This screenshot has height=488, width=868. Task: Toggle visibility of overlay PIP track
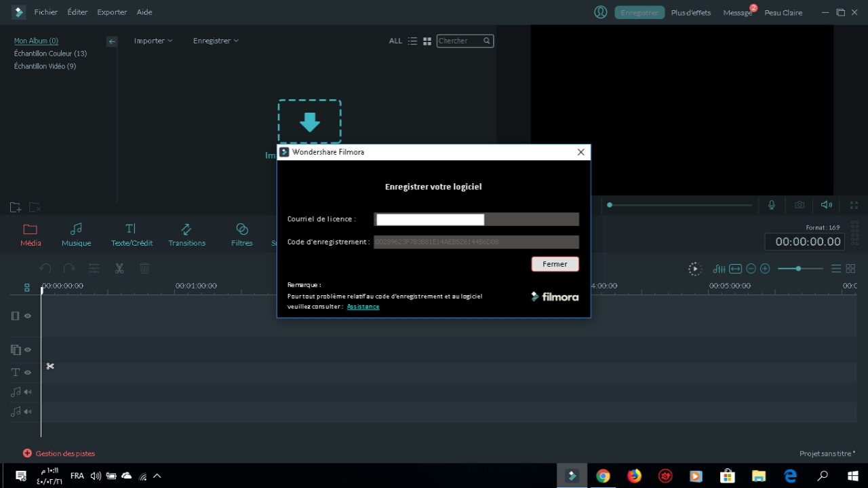point(28,350)
